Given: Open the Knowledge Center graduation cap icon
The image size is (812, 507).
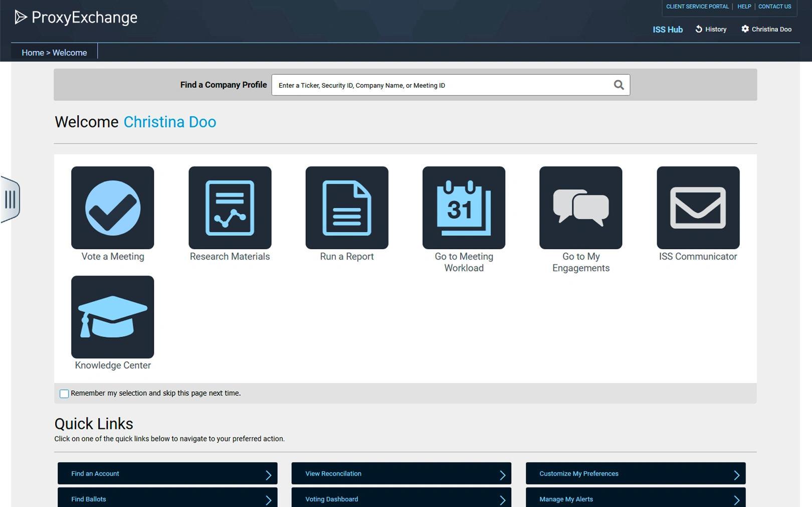Looking at the screenshot, I should tap(113, 317).
